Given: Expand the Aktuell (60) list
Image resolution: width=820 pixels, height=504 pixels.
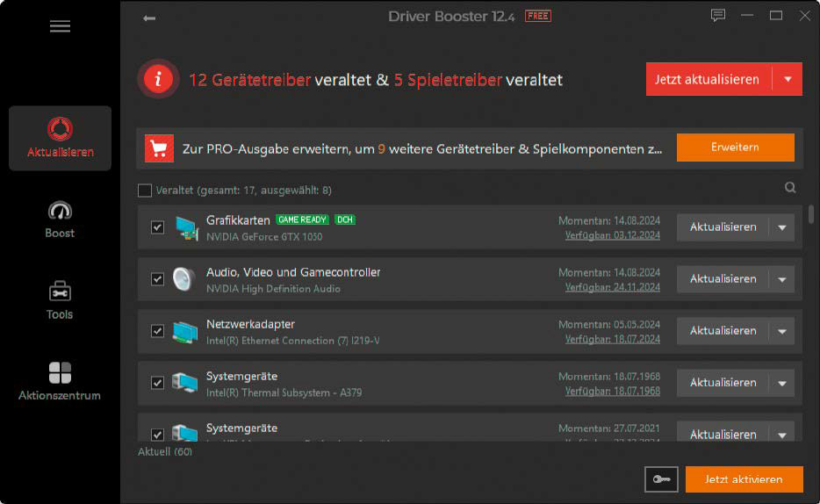Looking at the screenshot, I should (x=165, y=451).
